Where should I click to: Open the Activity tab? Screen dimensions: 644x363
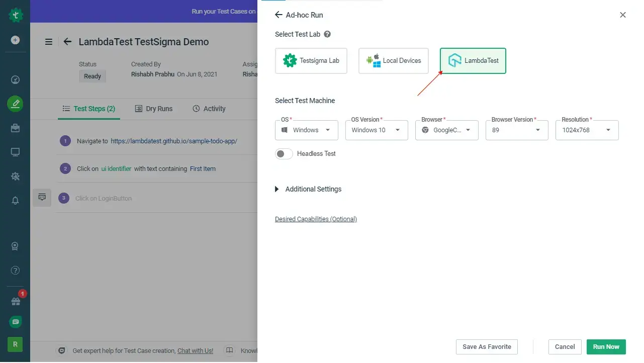pos(209,109)
